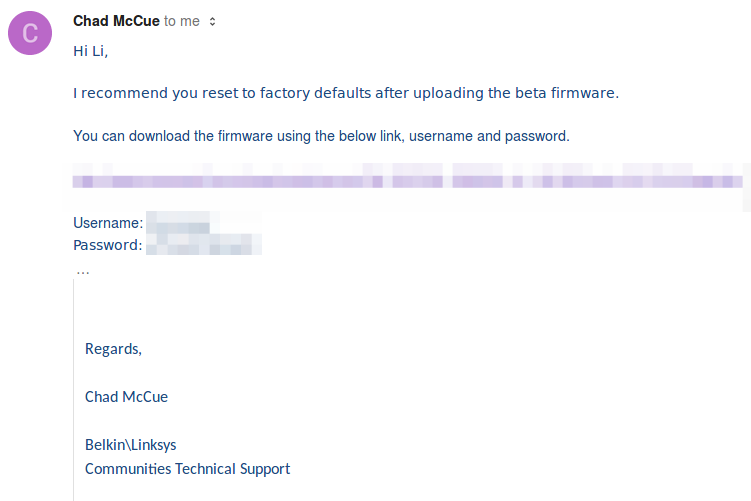Click the "You can download the firmware" sentence

[x=321, y=136]
